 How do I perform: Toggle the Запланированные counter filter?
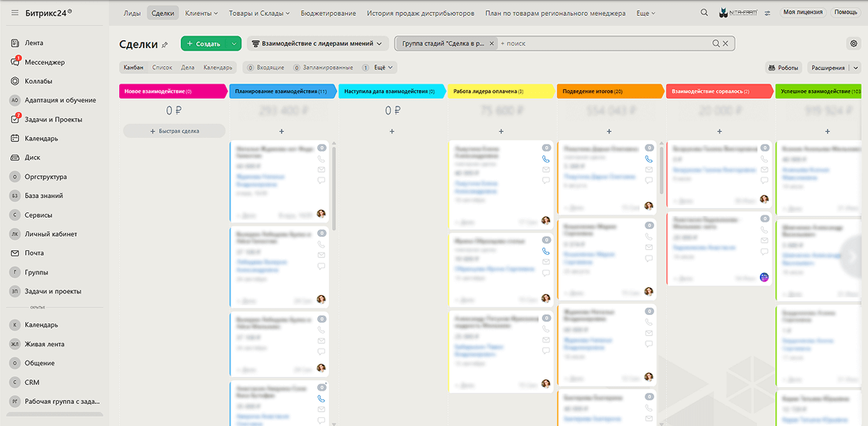(324, 68)
